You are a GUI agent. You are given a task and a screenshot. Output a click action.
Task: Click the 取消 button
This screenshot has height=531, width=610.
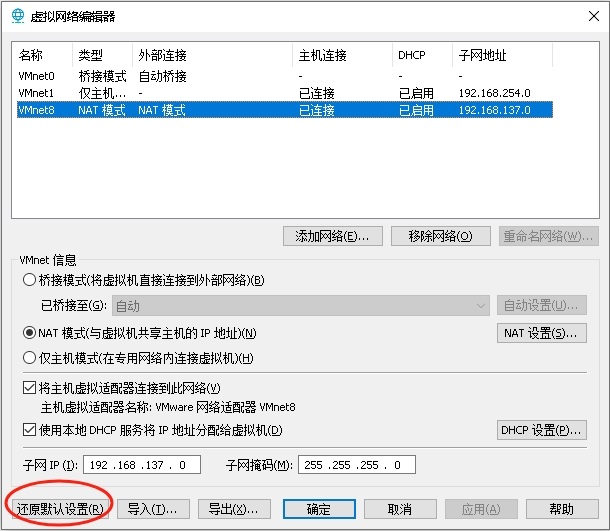400,509
